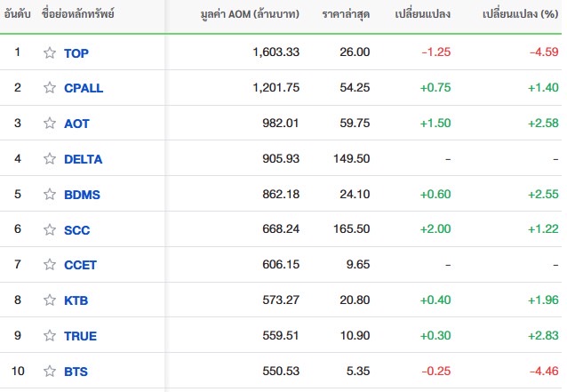This screenshot has width=567, height=392.
Task: Sort by ราคาล่าสุด column header
Action: tap(346, 14)
